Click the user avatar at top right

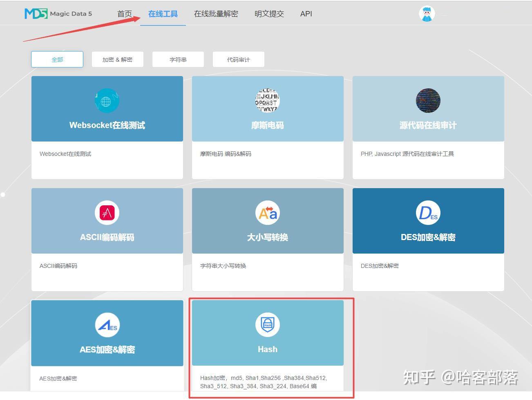point(427,13)
